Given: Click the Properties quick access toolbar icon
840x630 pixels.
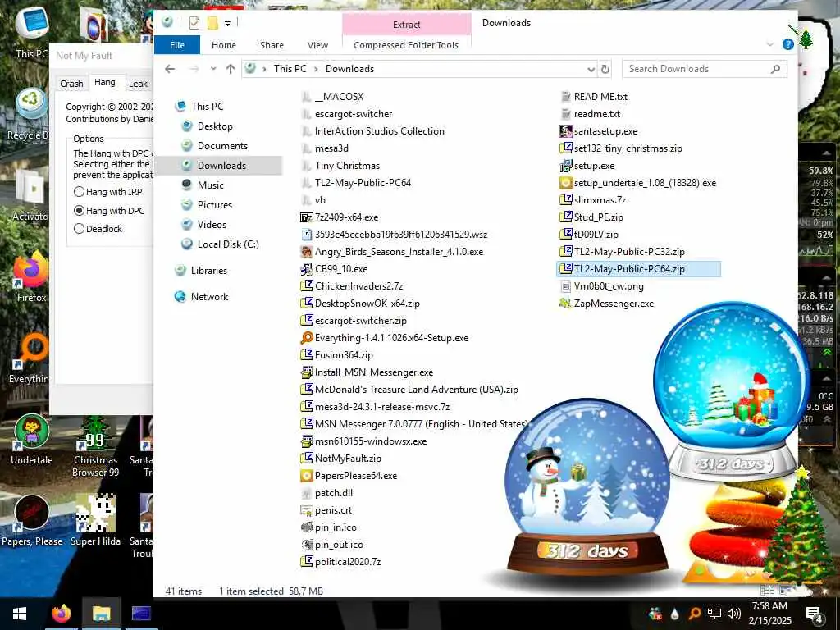Looking at the screenshot, I should (194, 22).
